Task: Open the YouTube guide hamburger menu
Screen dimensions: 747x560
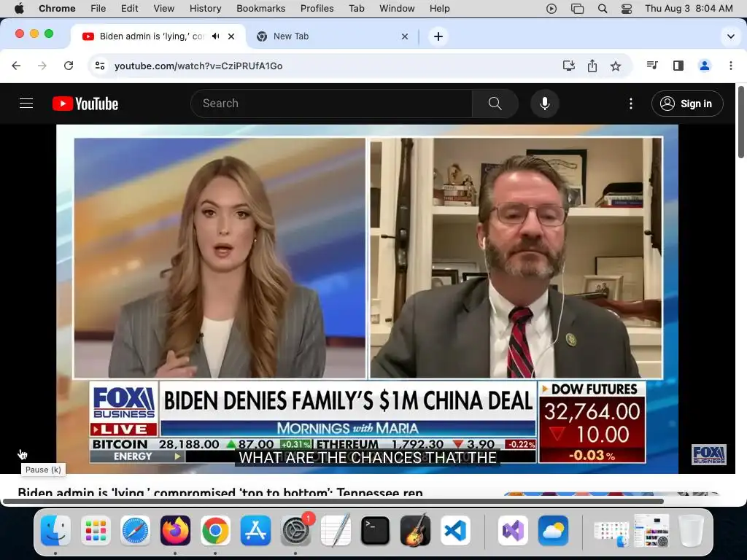Action: [x=26, y=104]
